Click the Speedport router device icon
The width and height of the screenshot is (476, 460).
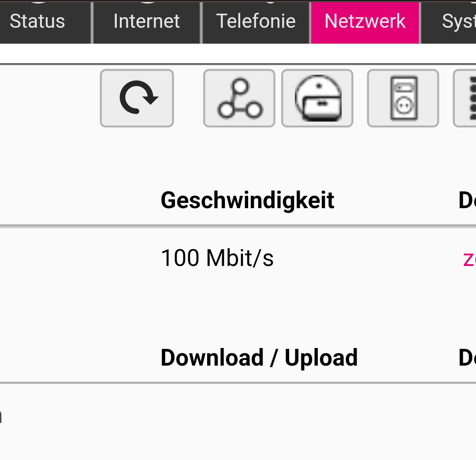point(317,98)
